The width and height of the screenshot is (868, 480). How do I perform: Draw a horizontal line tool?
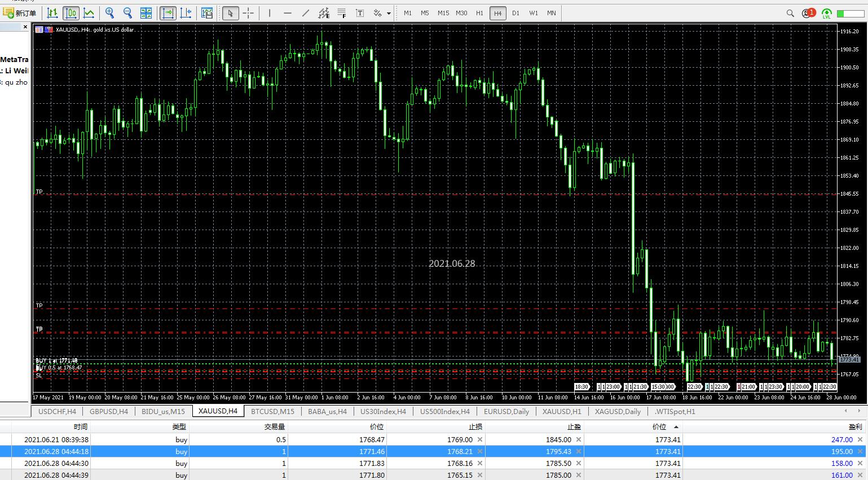click(x=288, y=13)
